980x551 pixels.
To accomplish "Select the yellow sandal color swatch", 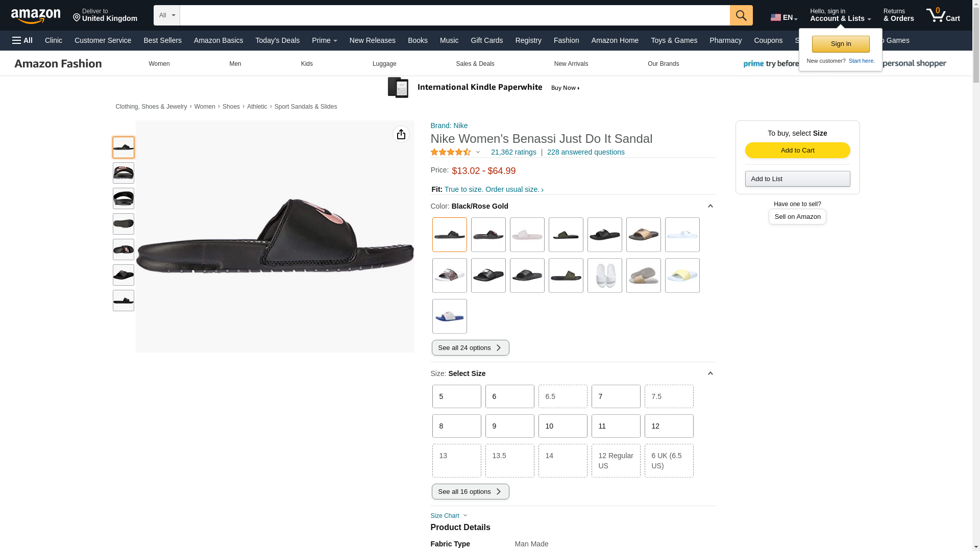I will click(681, 275).
